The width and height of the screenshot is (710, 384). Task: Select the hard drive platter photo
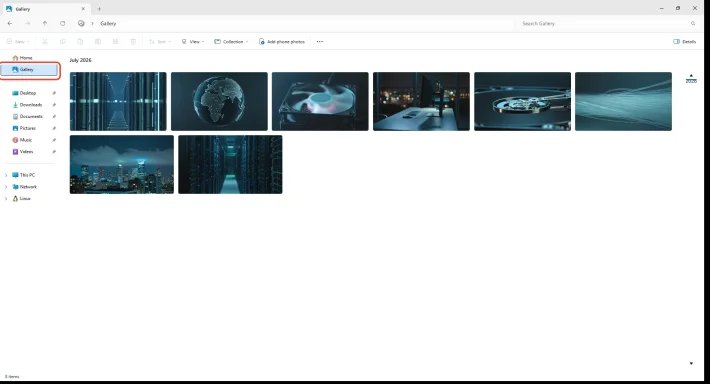[523, 101]
